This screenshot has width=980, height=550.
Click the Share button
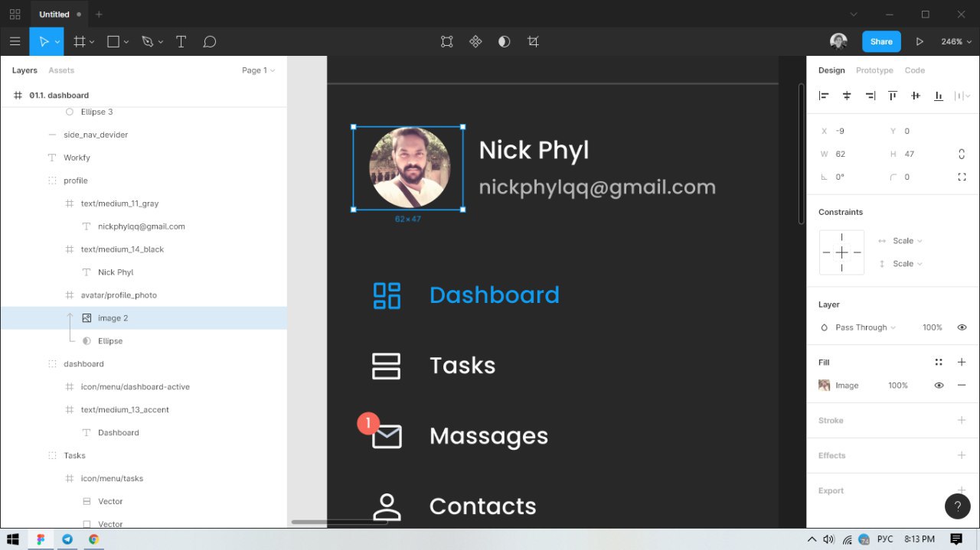[x=881, y=42]
